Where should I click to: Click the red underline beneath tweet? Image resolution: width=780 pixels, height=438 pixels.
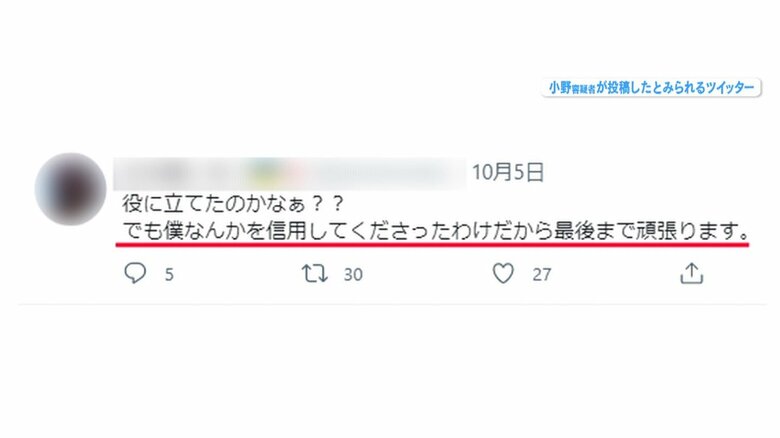coord(432,244)
